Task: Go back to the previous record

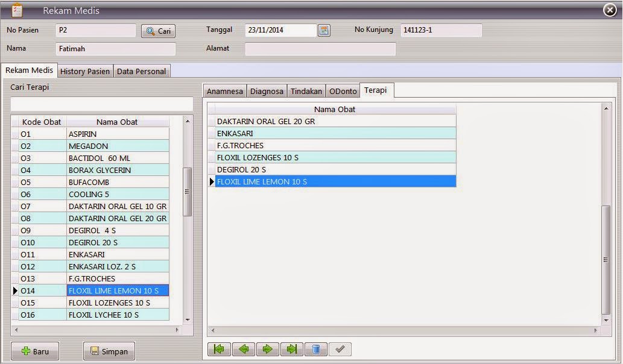Action: coord(244,349)
